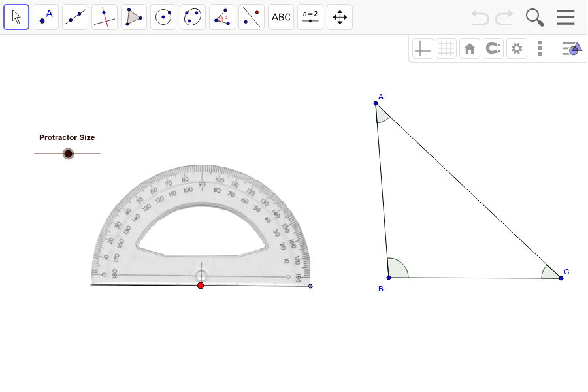Image resolution: width=588 pixels, height=392 pixels.
Task: Click the red center point of protractor
Action: 201,286
